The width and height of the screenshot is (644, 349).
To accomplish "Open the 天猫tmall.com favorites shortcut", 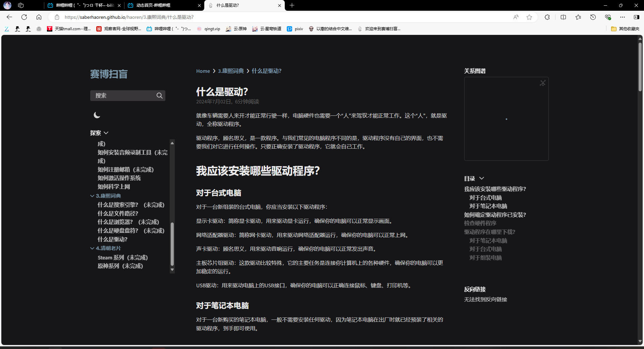I will (69, 29).
